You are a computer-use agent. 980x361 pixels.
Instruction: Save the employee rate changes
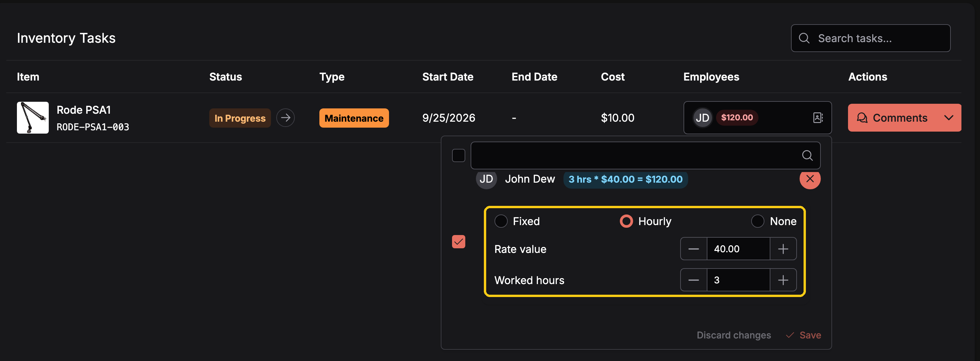point(804,335)
